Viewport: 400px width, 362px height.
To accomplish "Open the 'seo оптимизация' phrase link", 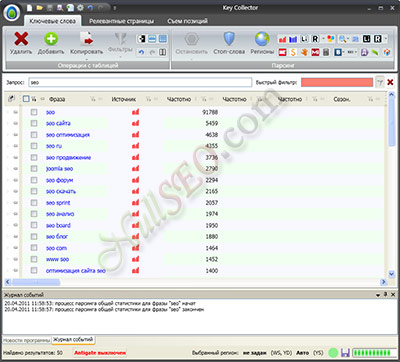I will click(x=68, y=135).
